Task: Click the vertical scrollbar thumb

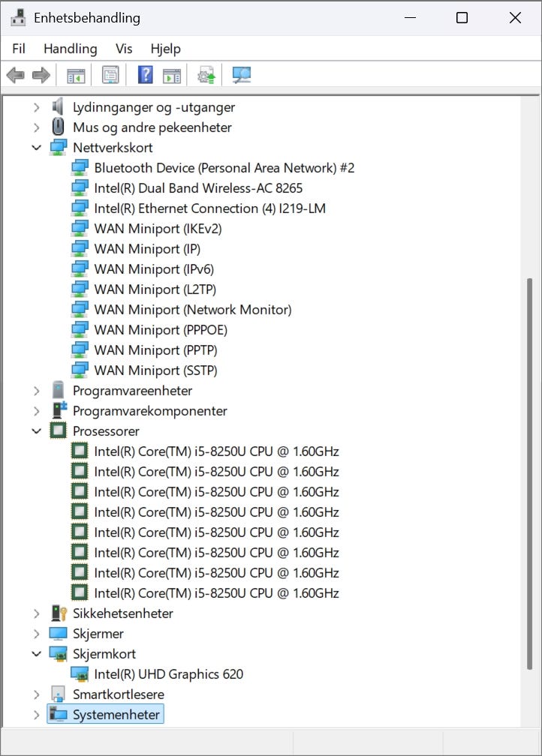Action: click(529, 473)
